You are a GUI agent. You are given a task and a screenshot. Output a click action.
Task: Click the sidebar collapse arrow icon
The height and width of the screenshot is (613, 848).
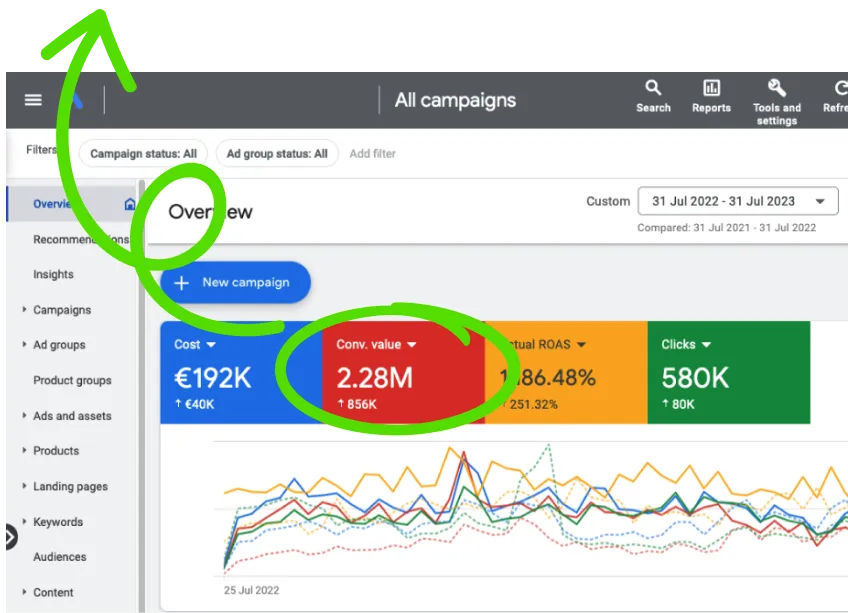[x=9, y=537]
